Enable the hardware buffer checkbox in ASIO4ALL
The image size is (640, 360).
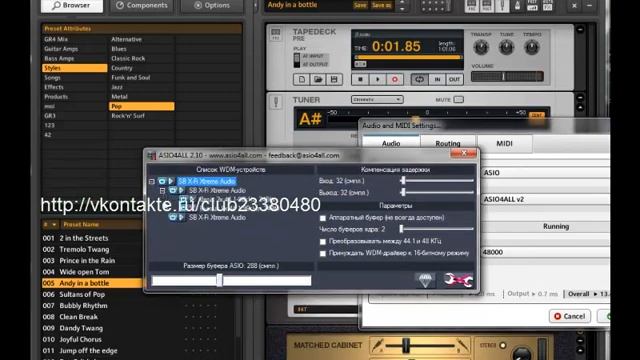point(323,218)
